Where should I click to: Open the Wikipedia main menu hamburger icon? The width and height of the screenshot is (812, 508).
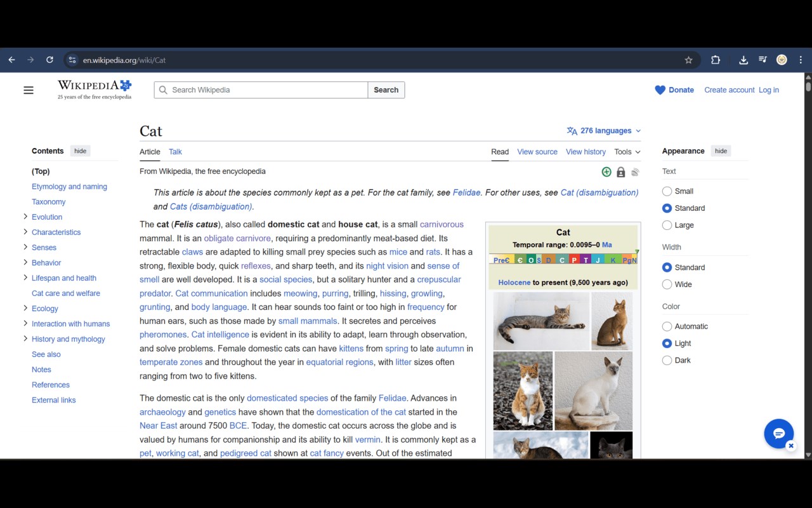tap(29, 90)
